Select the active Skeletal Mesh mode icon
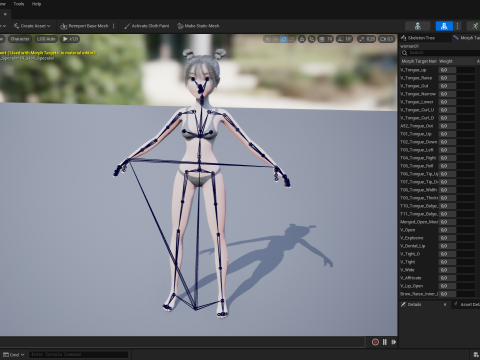Viewport: 480px width, 360px height. click(x=444, y=26)
